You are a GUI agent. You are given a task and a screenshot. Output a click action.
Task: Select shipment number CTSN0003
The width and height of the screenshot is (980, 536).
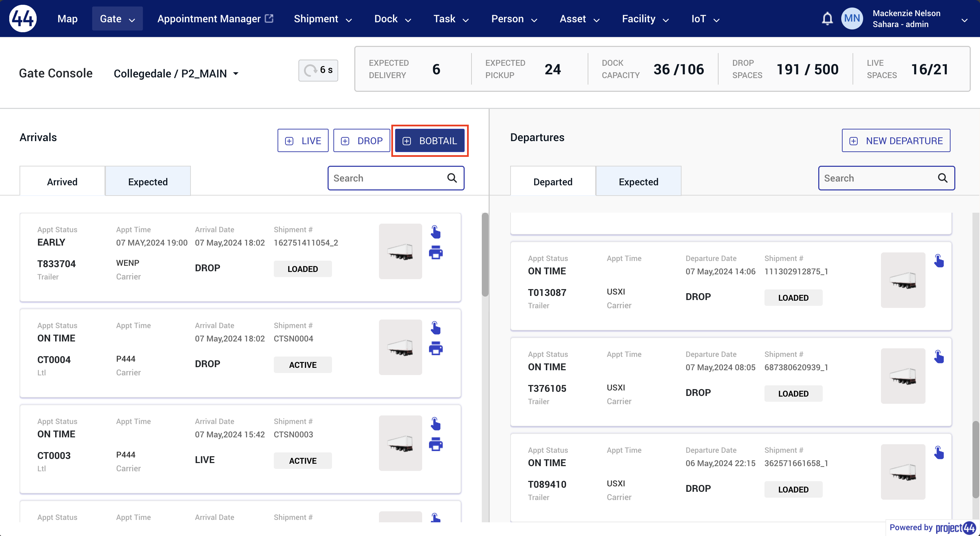click(x=293, y=434)
